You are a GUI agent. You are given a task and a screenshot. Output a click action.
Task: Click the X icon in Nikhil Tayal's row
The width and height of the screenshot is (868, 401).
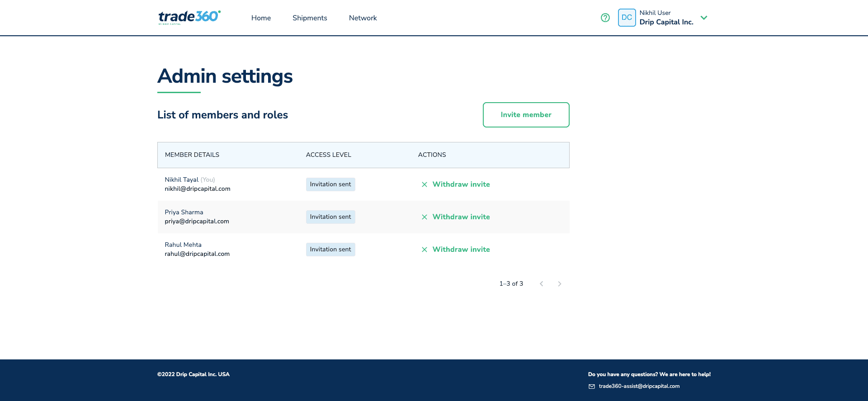point(425,184)
